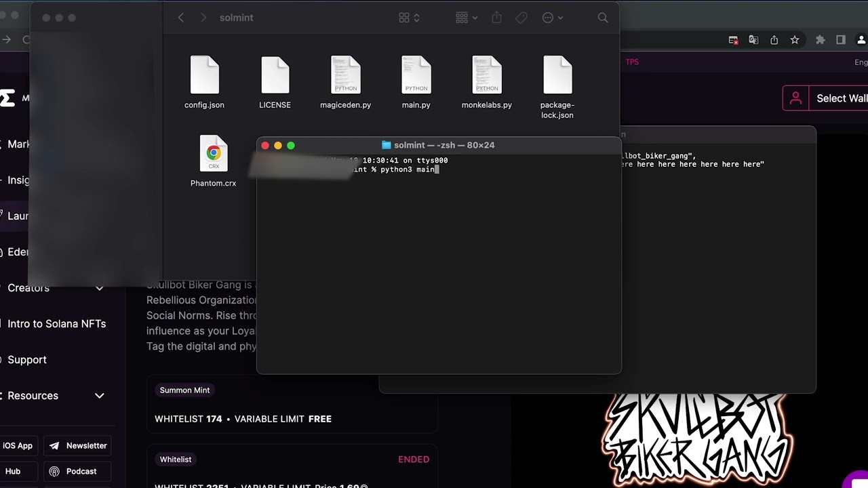Viewport: 868px width, 488px height.
Task: Open the Support link in sidebar
Action: (27, 360)
